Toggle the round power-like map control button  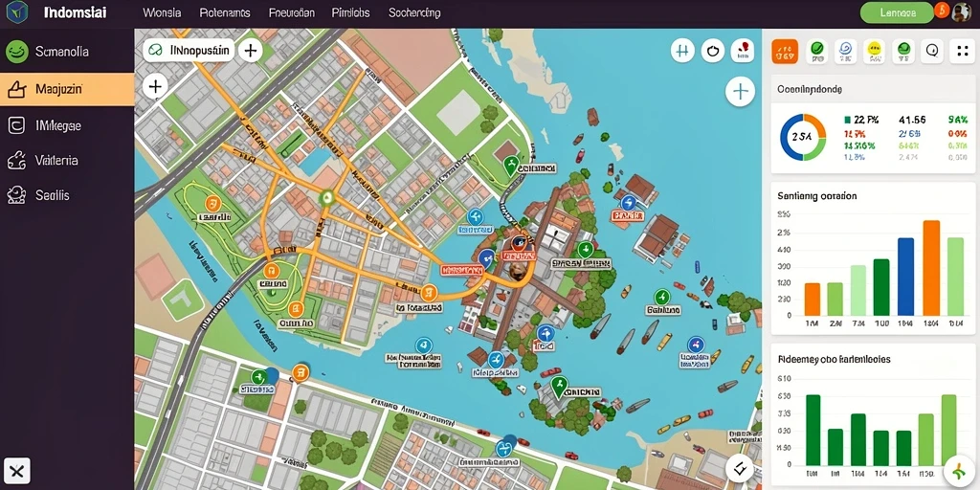712,51
